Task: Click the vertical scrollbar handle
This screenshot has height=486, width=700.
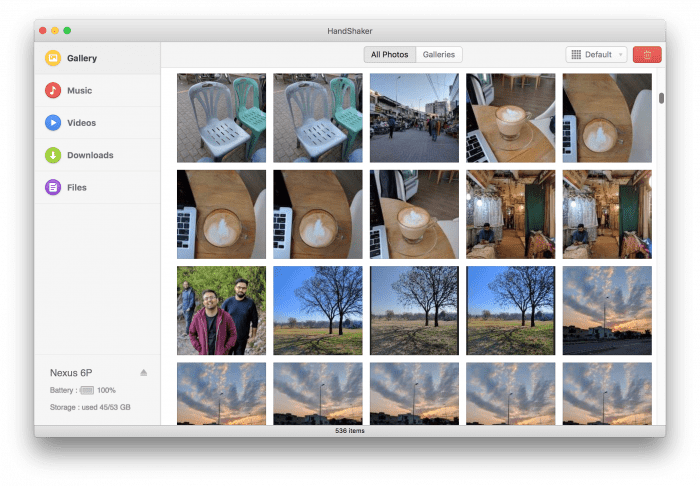Action: click(661, 98)
